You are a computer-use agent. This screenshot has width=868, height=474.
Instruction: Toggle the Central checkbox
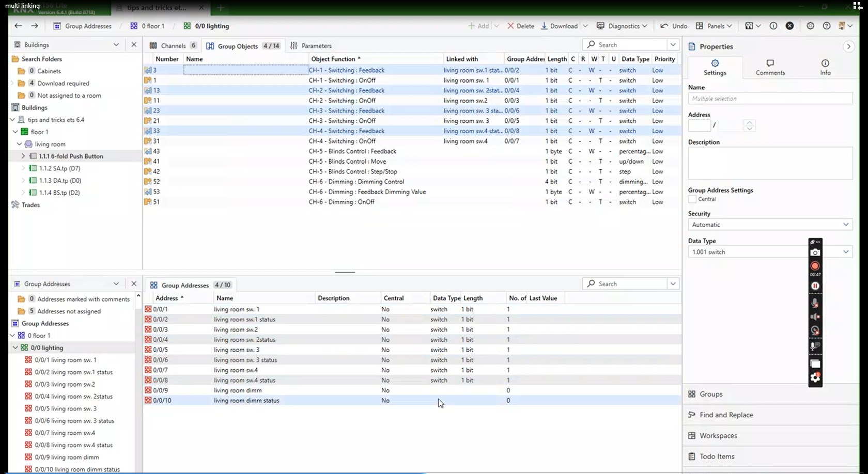(x=692, y=199)
